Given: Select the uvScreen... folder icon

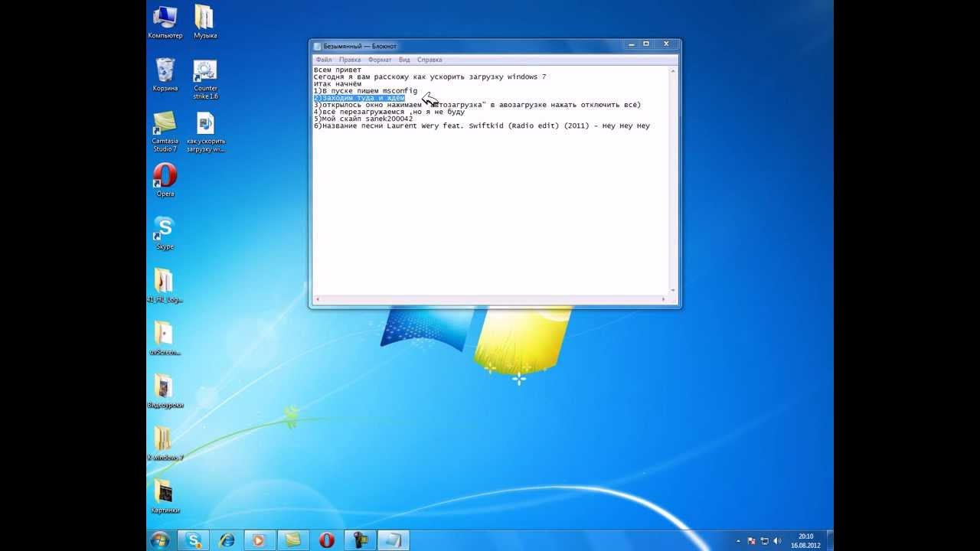Looking at the screenshot, I should [x=165, y=339].
